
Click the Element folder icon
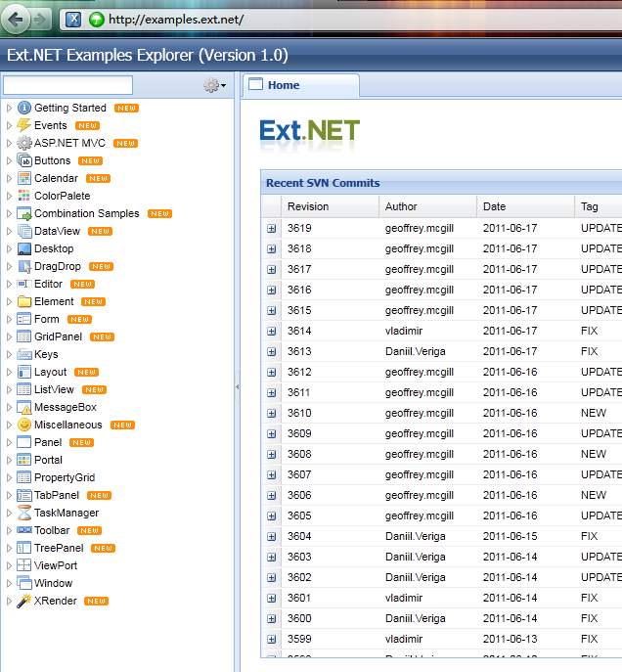click(x=24, y=301)
